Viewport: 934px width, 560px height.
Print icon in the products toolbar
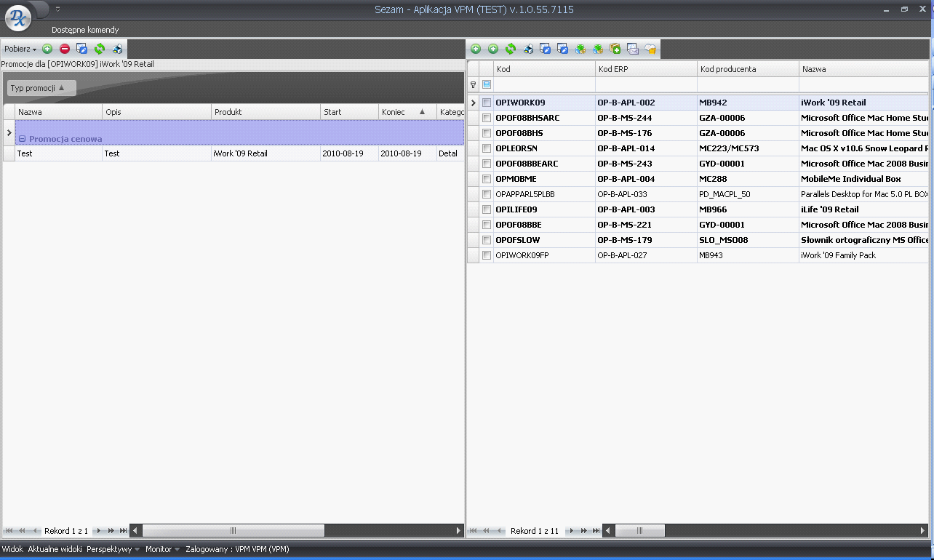tap(528, 49)
